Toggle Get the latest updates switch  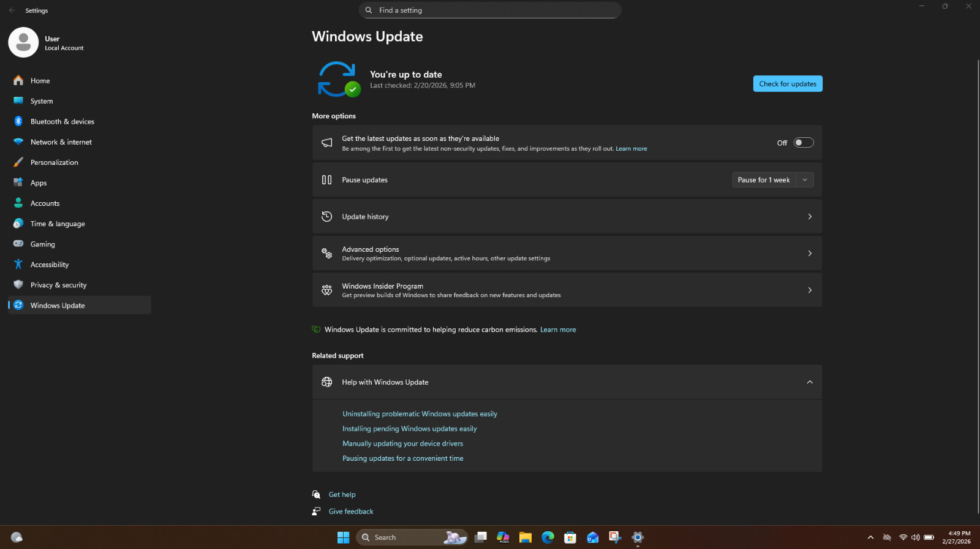[x=804, y=143]
